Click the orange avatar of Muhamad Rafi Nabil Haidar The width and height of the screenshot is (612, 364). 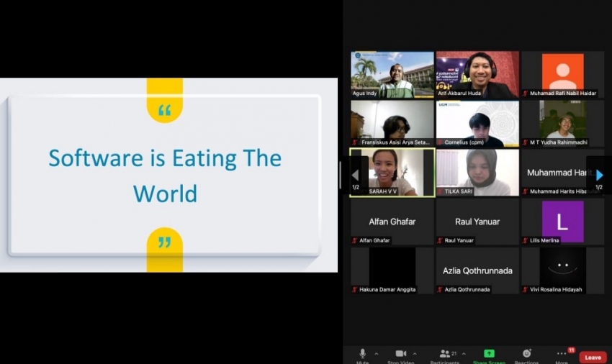tap(562, 71)
